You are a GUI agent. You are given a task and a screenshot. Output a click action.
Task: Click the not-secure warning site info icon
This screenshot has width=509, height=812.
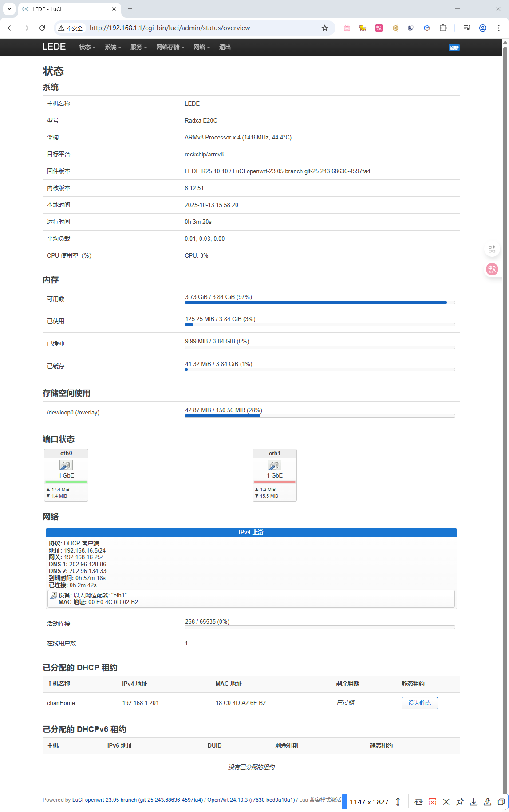(x=71, y=28)
